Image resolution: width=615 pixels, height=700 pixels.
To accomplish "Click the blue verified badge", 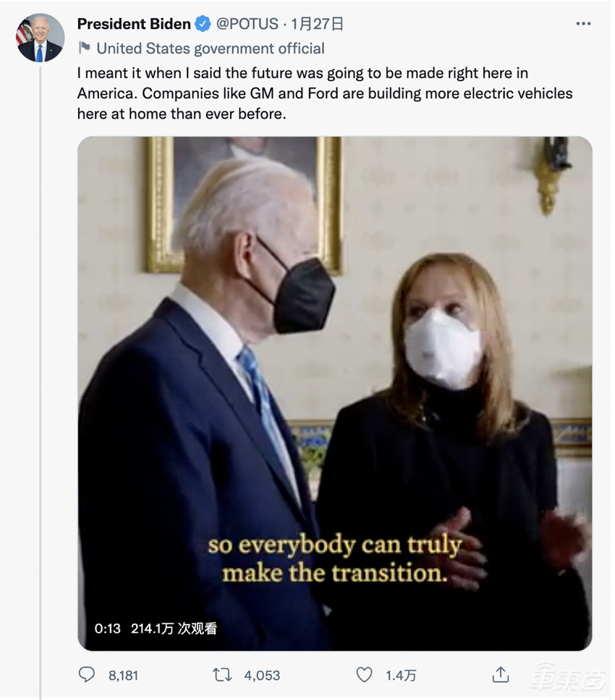I will 203,24.
